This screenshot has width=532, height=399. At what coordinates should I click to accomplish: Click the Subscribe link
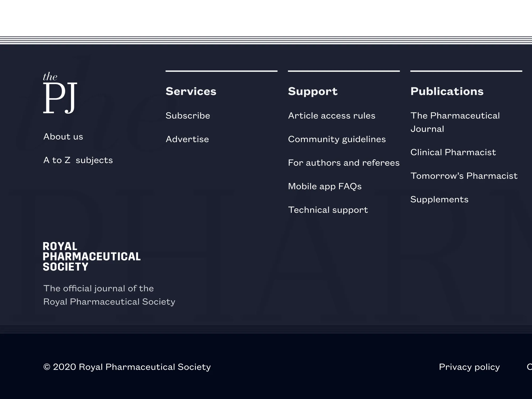(188, 116)
